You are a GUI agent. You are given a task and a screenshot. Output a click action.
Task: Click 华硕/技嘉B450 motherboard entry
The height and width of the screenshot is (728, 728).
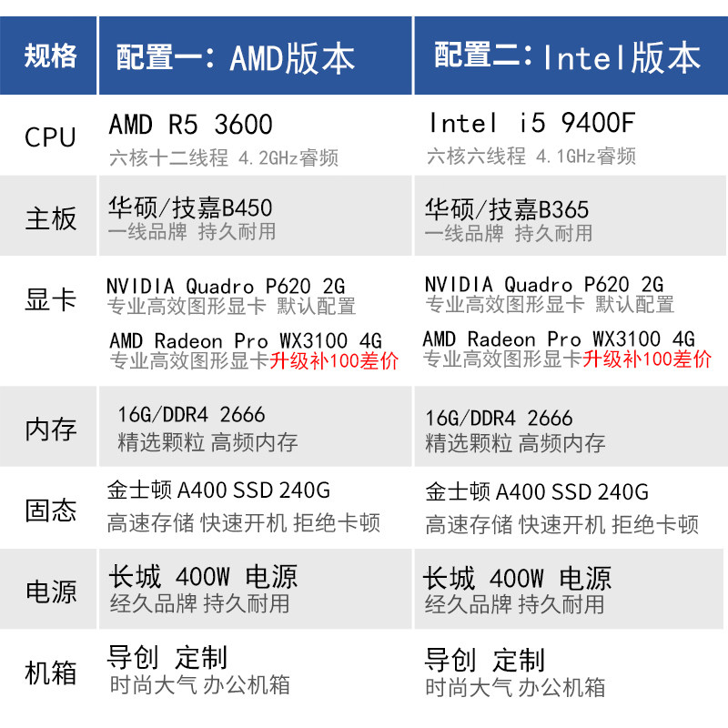pos(190,207)
